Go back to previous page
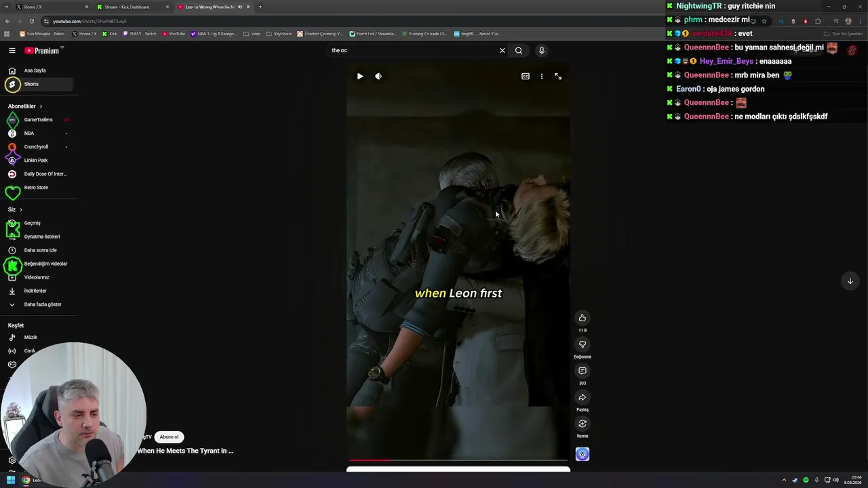The height and width of the screenshot is (488, 868). pos(7,21)
